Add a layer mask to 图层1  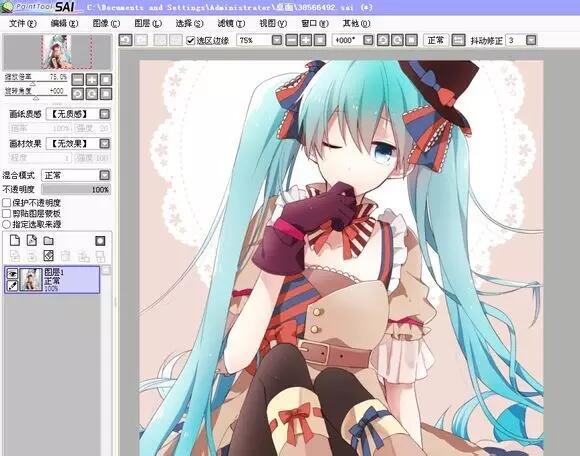(x=100, y=241)
